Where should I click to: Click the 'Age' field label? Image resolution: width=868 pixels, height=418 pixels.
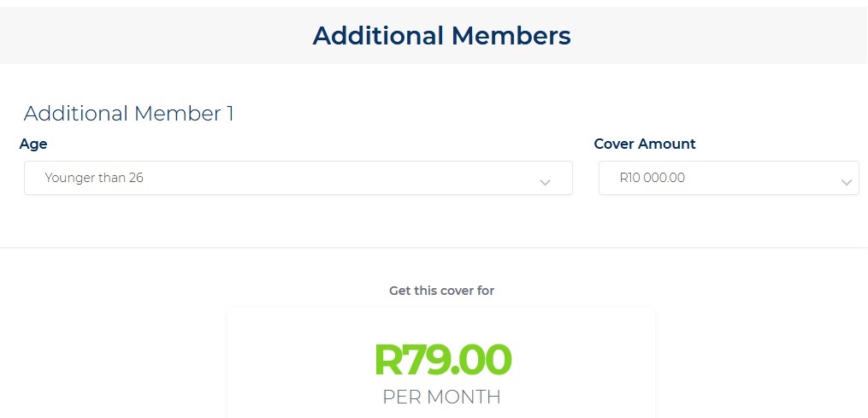tap(33, 144)
